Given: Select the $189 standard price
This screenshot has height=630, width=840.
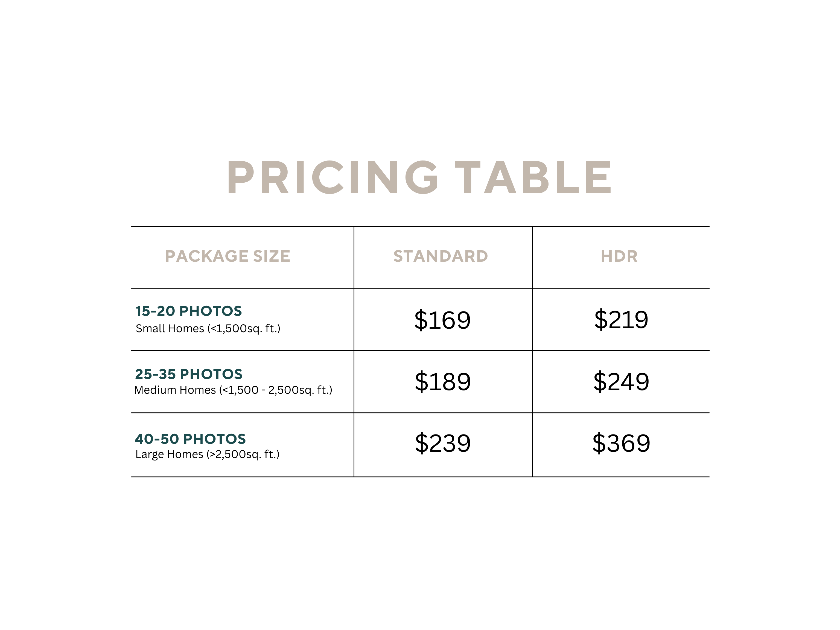Looking at the screenshot, I should pos(443,382).
